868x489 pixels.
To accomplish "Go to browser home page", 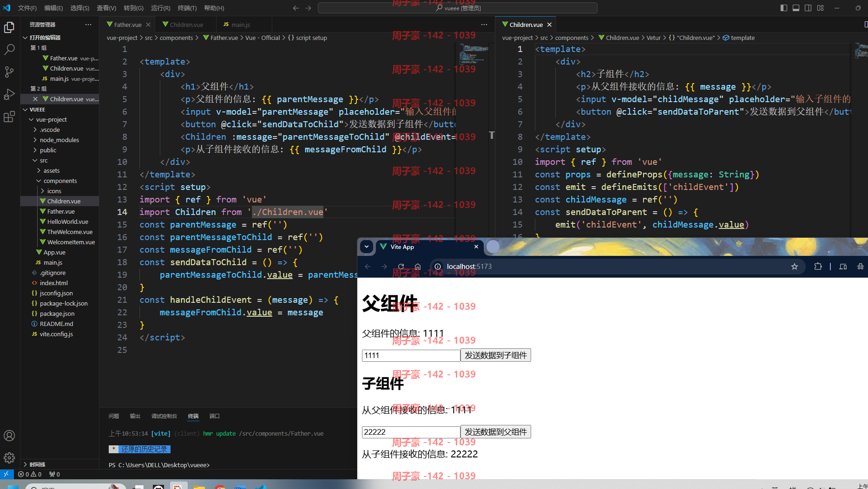I will click(x=418, y=267).
